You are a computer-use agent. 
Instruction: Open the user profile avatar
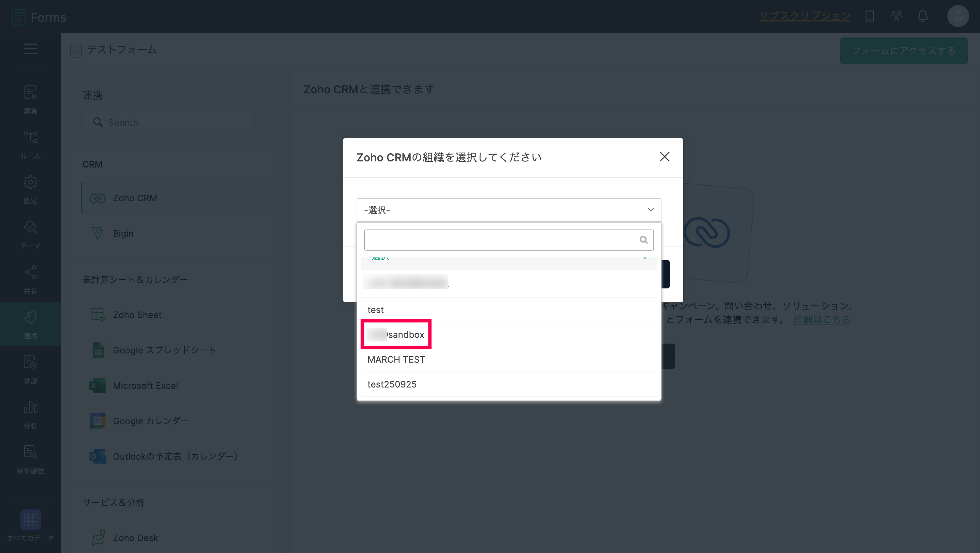[x=958, y=16]
